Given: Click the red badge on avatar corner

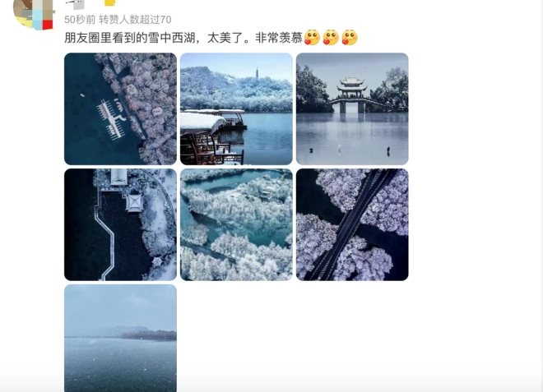Looking at the screenshot, I should click(x=48, y=25).
